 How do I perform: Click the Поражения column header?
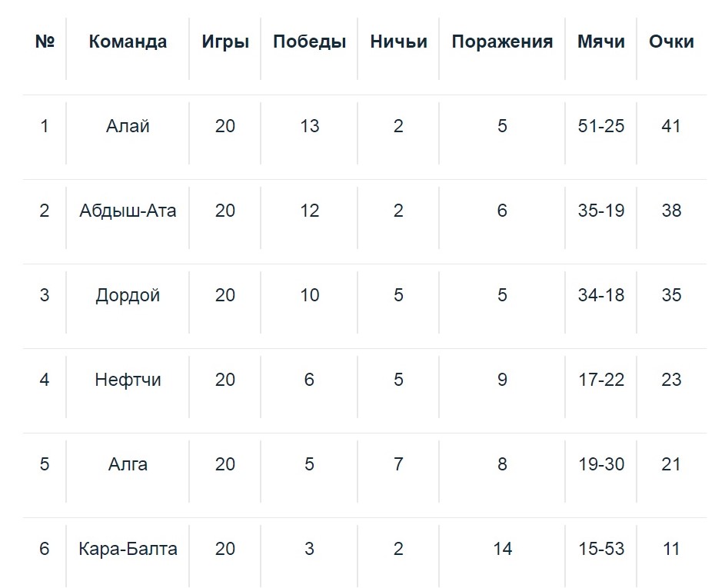point(502,42)
